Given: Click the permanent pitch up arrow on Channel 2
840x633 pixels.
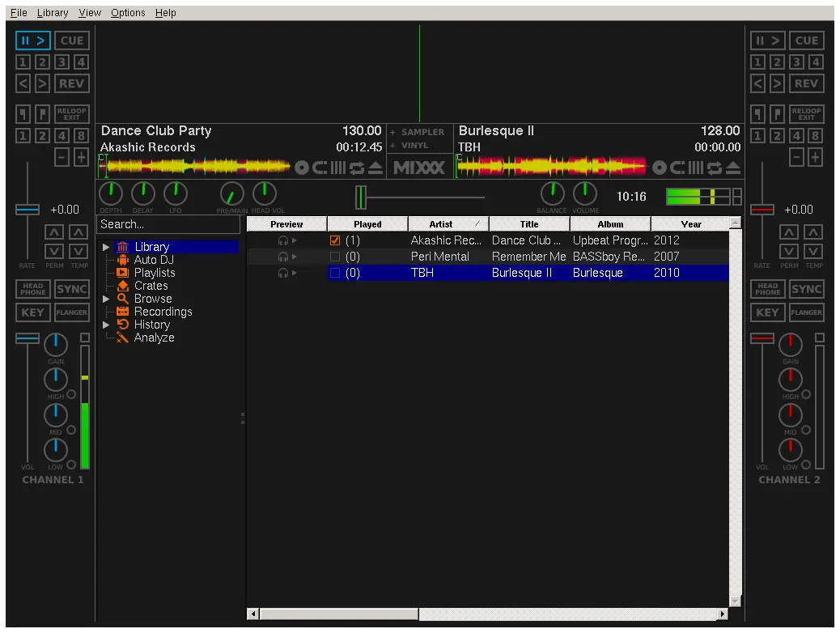Looking at the screenshot, I should pyautogui.click(x=788, y=232).
